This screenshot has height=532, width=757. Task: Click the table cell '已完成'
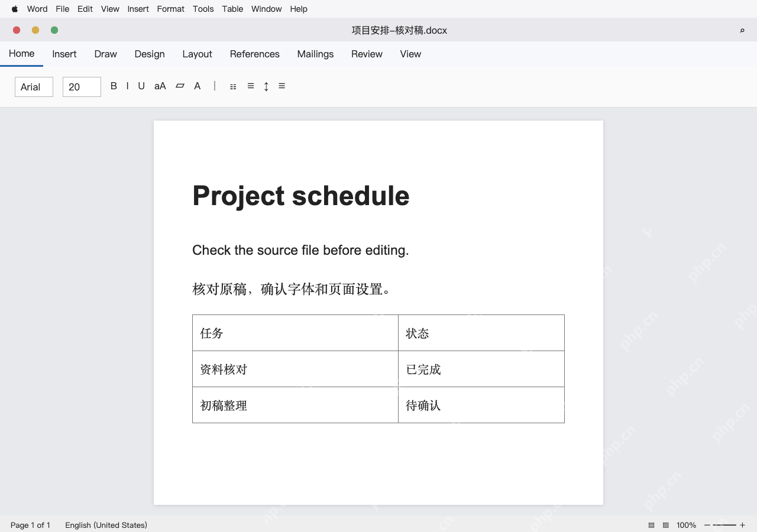pyautogui.click(x=481, y=369)
